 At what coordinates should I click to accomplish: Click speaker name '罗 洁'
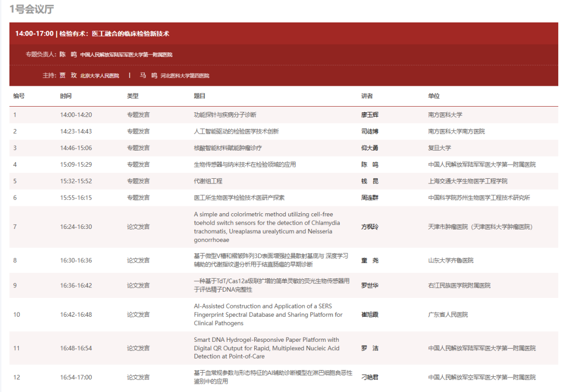[x=370, y=348]
